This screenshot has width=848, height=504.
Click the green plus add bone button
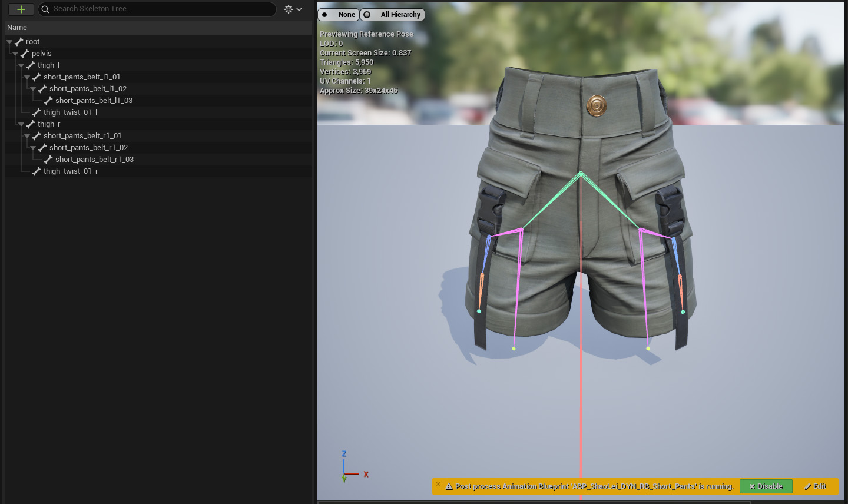click(x=21, y=9)
